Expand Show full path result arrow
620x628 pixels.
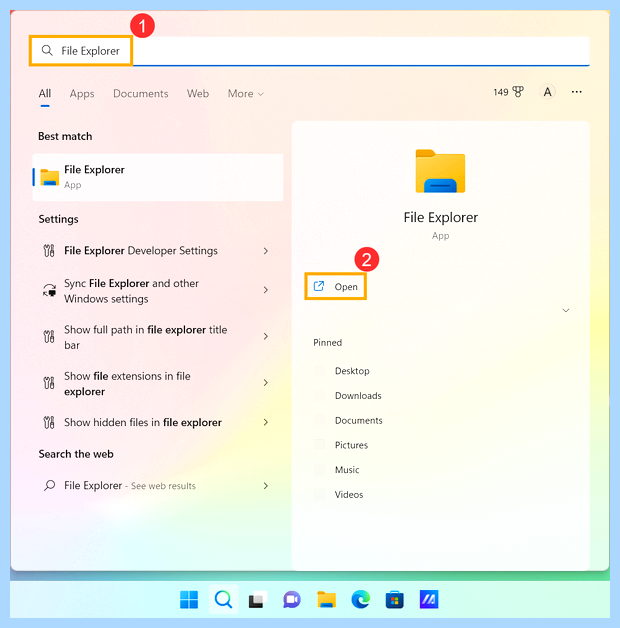point(266,336)
